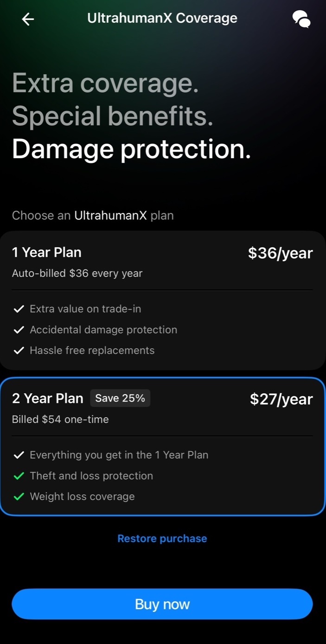
Task: Click the $36/year price label
Action: (x=280, y=253)
